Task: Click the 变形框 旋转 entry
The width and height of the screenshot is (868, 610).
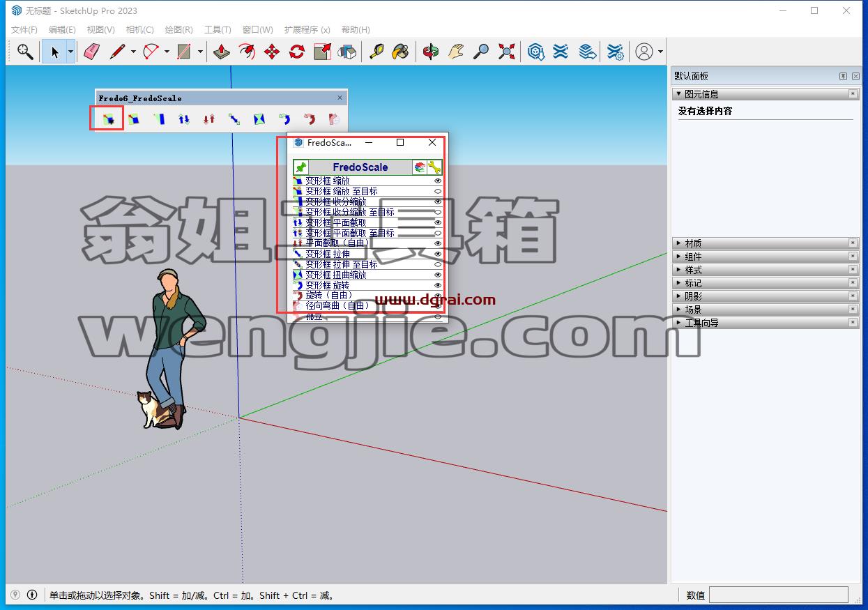Action: tap(328, 285)
